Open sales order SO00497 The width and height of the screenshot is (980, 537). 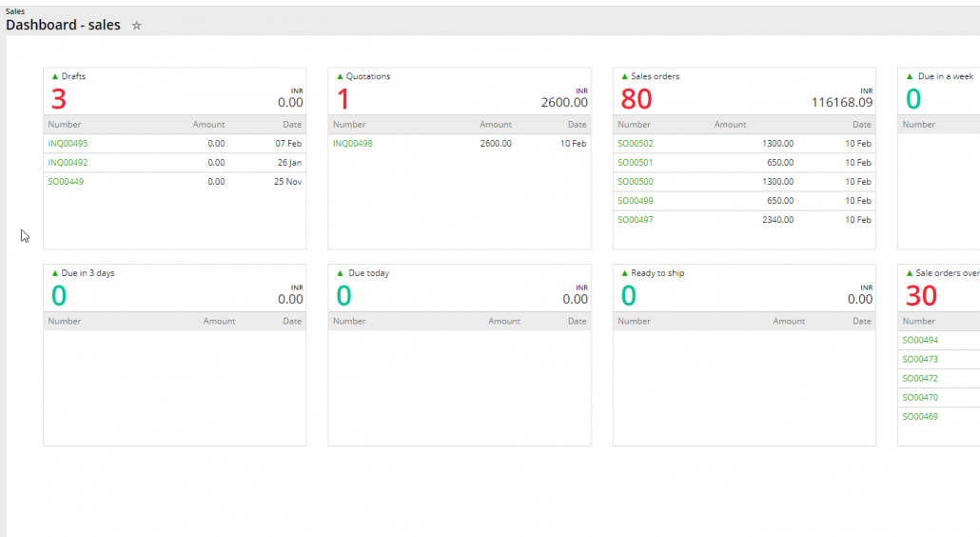pos(636,220)
